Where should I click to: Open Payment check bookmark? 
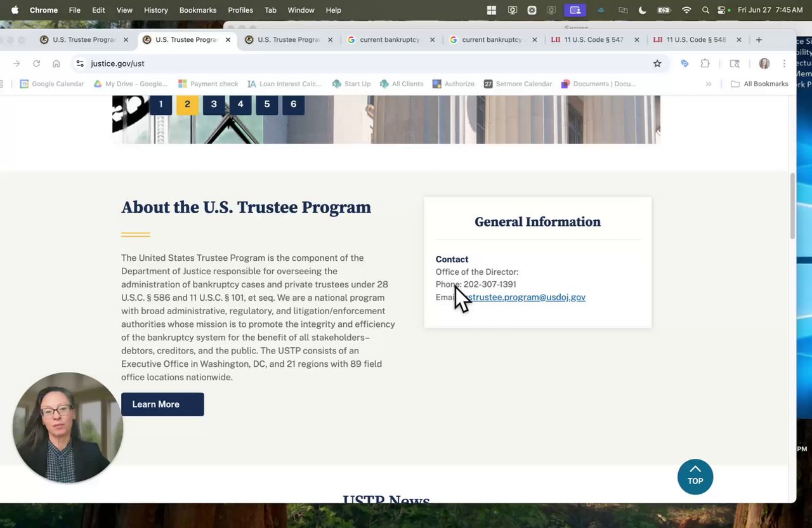[208, 84]
